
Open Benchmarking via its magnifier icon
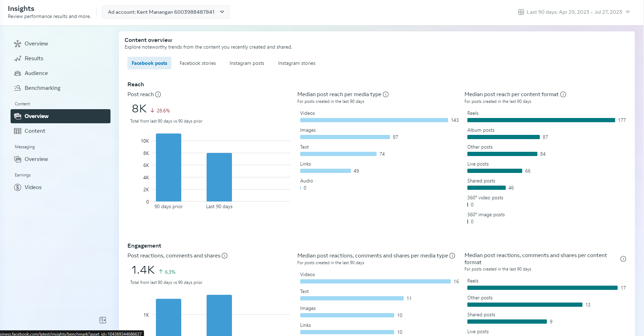click(x=18, y=88)
